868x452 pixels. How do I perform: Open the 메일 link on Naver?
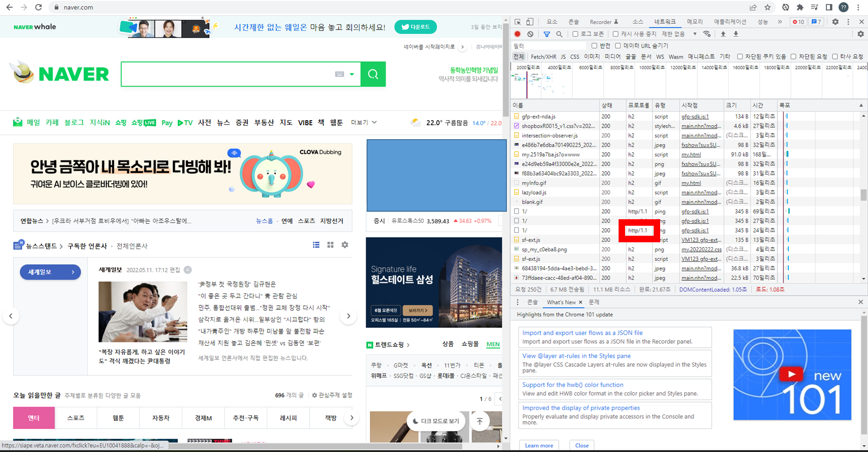tap(33, 123)
